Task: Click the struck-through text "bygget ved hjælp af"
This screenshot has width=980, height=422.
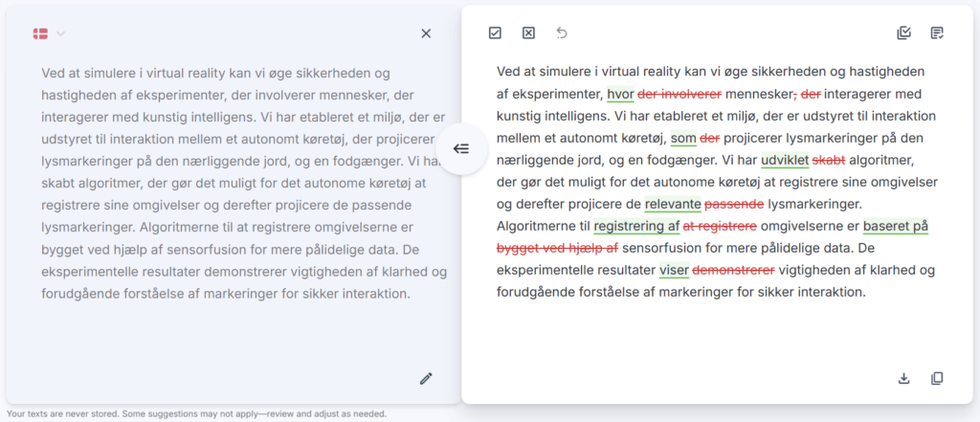Action: (558, 248)
